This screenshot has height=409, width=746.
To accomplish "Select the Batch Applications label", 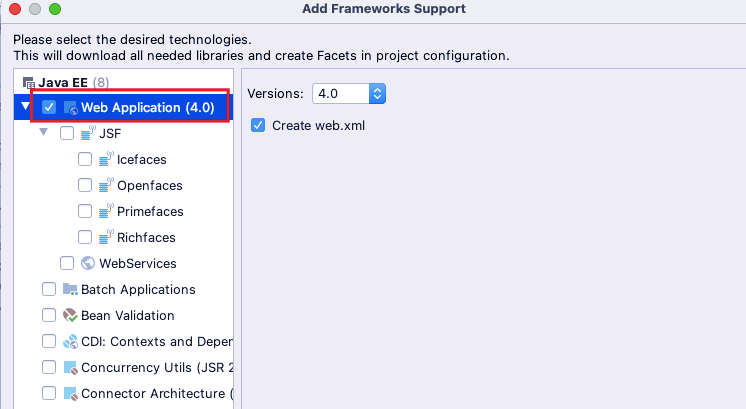I will coord(138,290).
